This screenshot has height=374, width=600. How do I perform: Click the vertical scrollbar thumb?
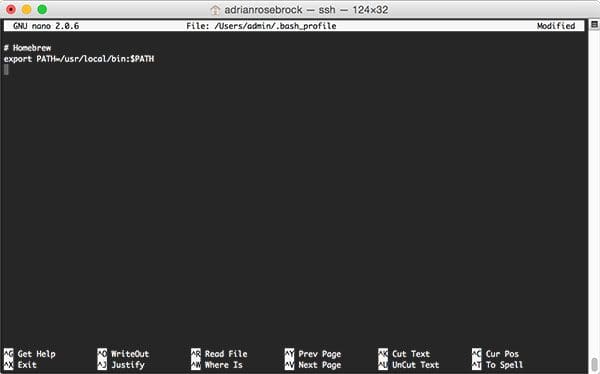(x=594, y=364)
